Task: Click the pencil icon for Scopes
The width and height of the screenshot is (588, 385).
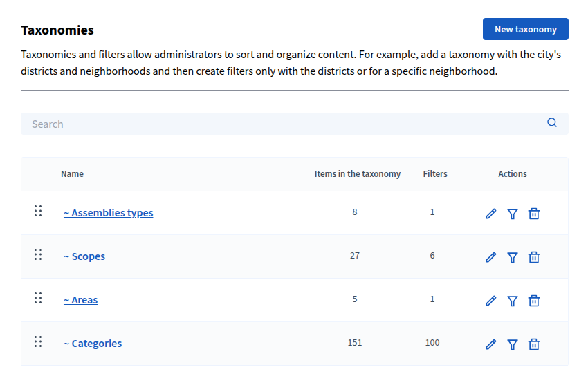Action: pyautogui.click(x=491, y=257)
